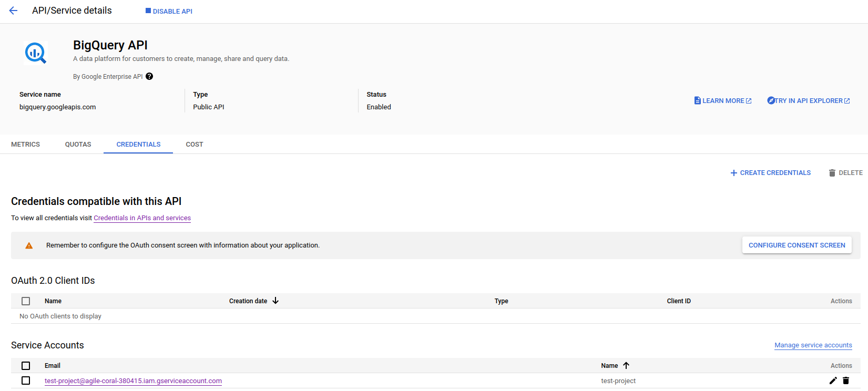Image resolution: width=868 pixels, height=391 pixels.
Task: Click the Delete credentials button
Action: (845, 172)
